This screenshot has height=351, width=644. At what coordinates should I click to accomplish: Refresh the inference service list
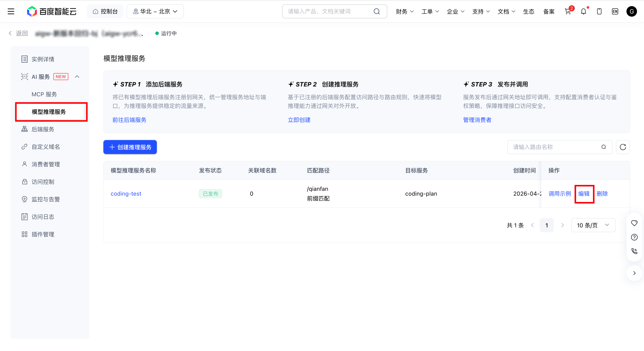coord(623,147)
